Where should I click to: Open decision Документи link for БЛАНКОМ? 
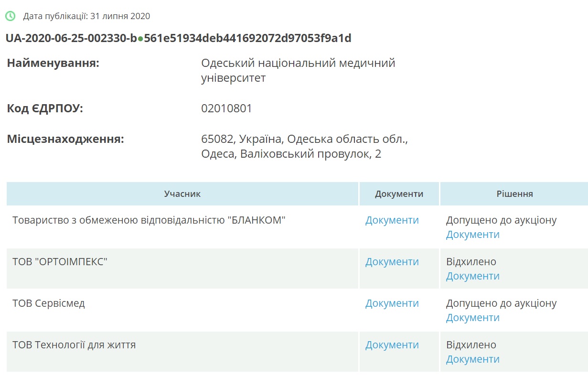472,235
